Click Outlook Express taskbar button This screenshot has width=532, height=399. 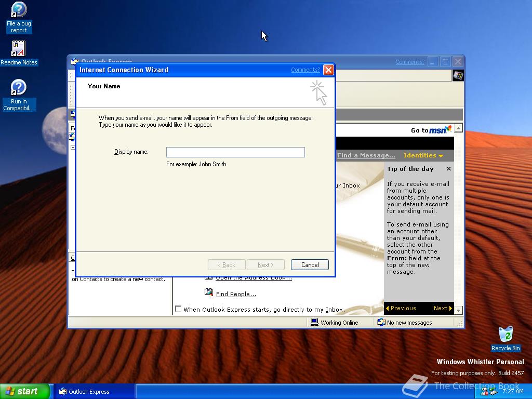coord(94,392)
